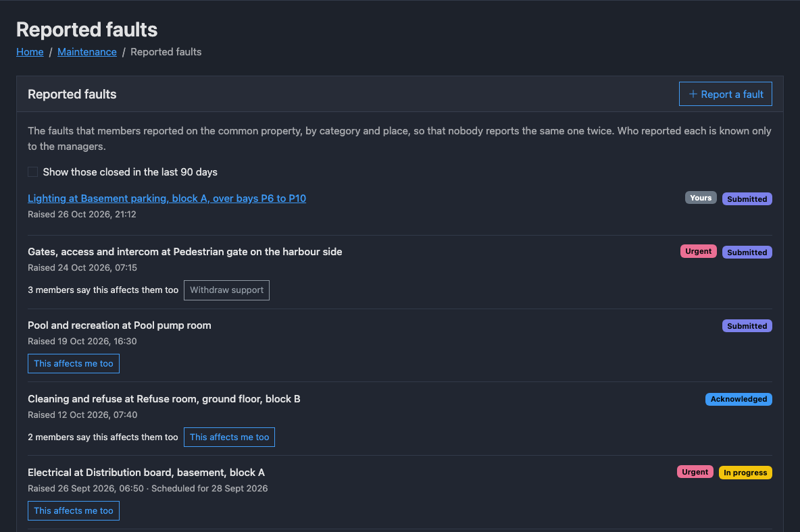Click This affects me too for Distribution board fault
The height and width of the screenshot is (532, 800).
[x=74, y=510]
